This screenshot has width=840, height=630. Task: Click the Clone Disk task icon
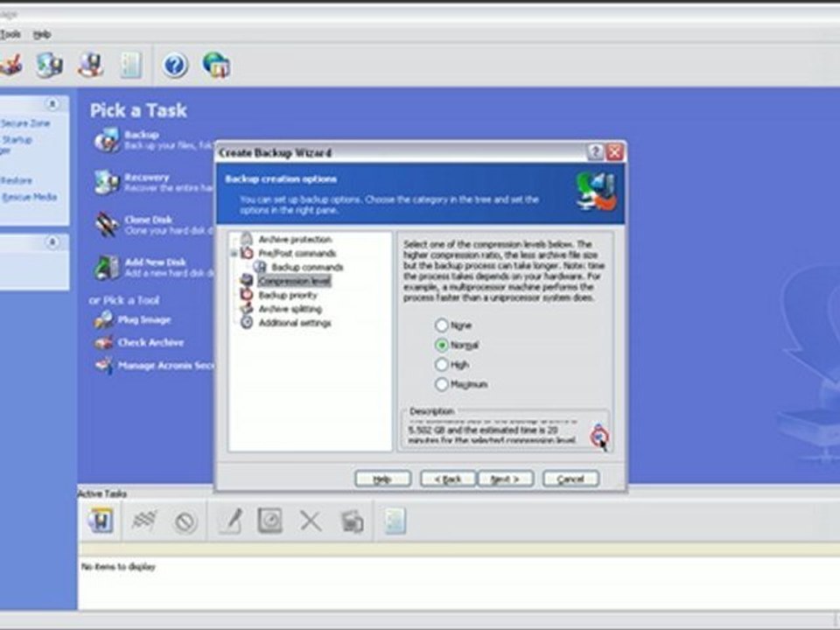(x=107, y=224)
